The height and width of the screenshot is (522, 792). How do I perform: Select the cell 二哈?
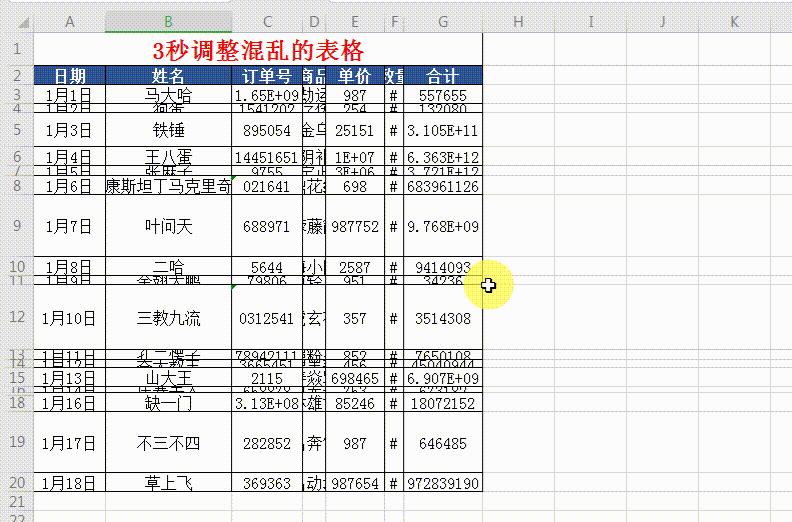coord(168,266)
